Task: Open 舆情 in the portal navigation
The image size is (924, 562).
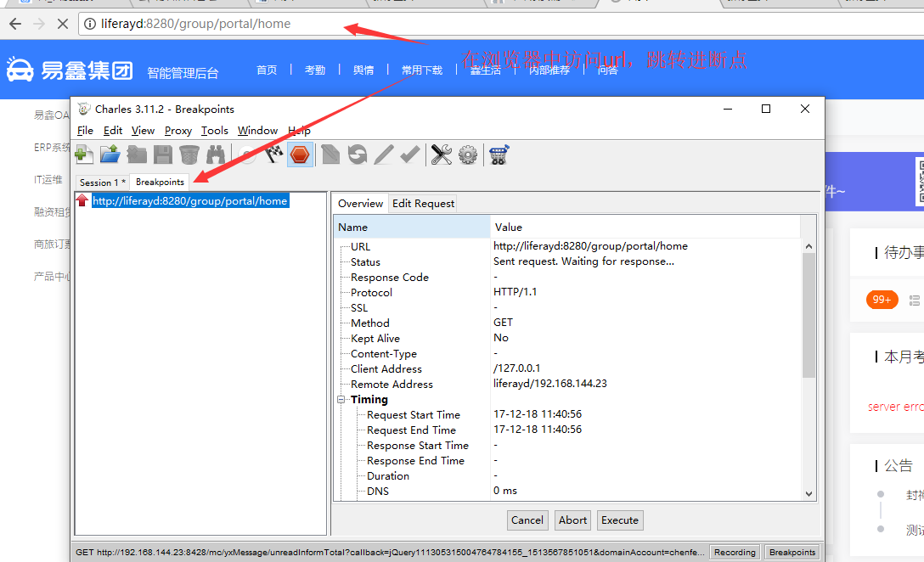Action: (x=363, y=70)
